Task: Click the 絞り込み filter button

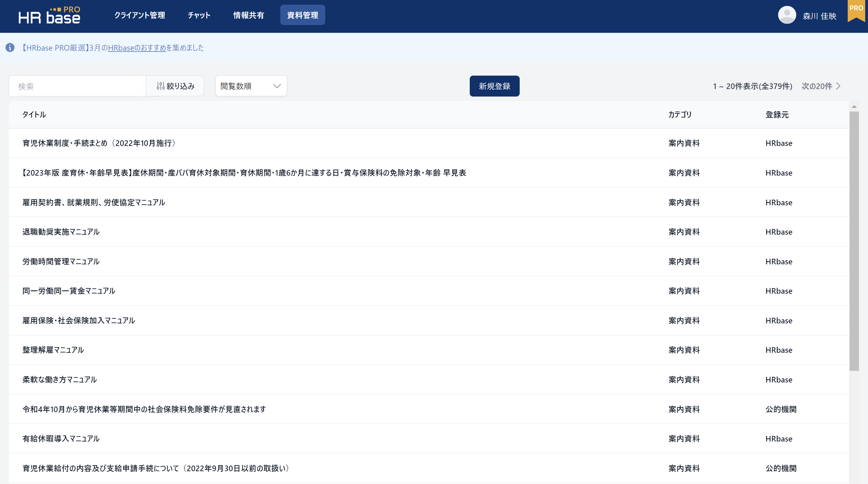Action: pos(175,86)
